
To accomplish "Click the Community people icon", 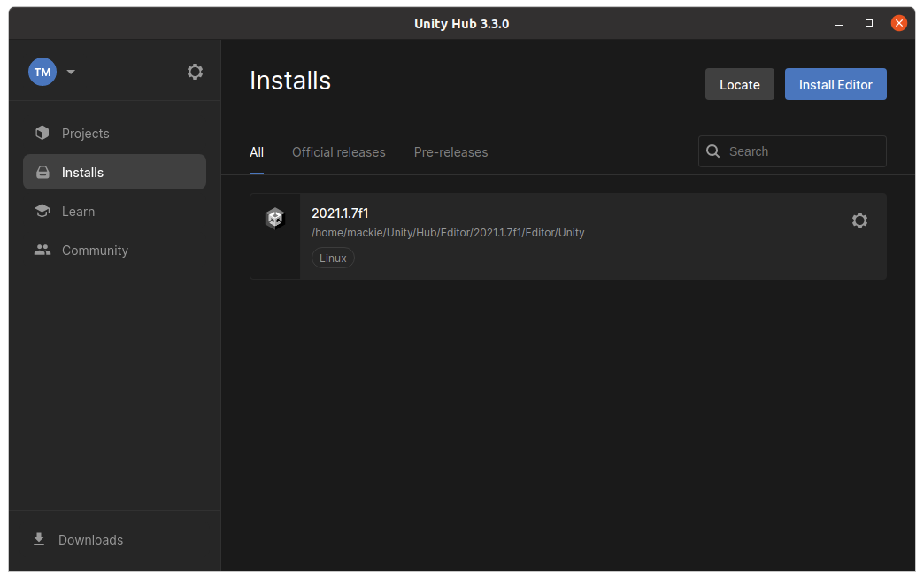I will pyautogui.click(x=42, y=250).
